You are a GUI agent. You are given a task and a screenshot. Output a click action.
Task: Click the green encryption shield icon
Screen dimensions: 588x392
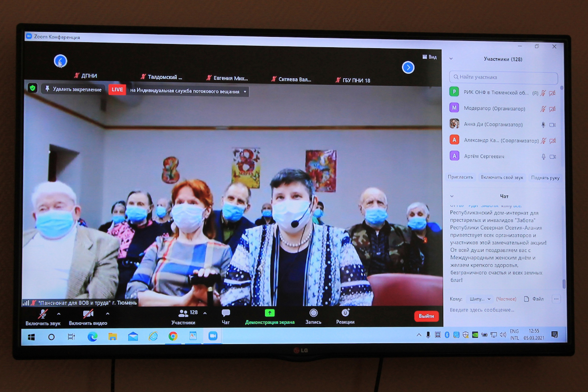pyautogui.click(x=32, y=88)
